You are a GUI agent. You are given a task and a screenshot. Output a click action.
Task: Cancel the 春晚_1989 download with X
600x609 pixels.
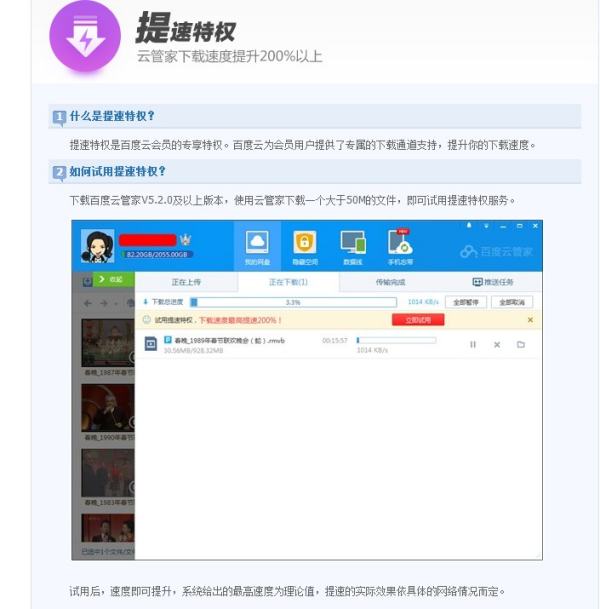pyautogui.click(x=497, y=345)
